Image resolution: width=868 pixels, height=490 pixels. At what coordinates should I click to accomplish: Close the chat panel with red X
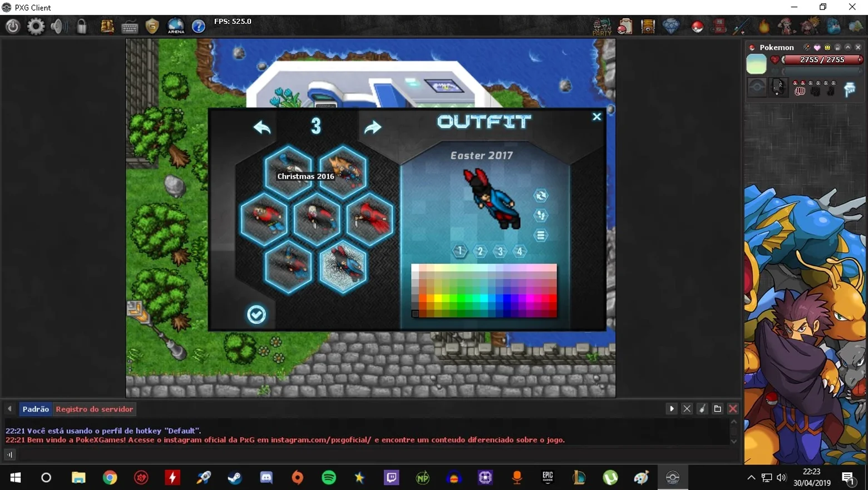(733, 409)
